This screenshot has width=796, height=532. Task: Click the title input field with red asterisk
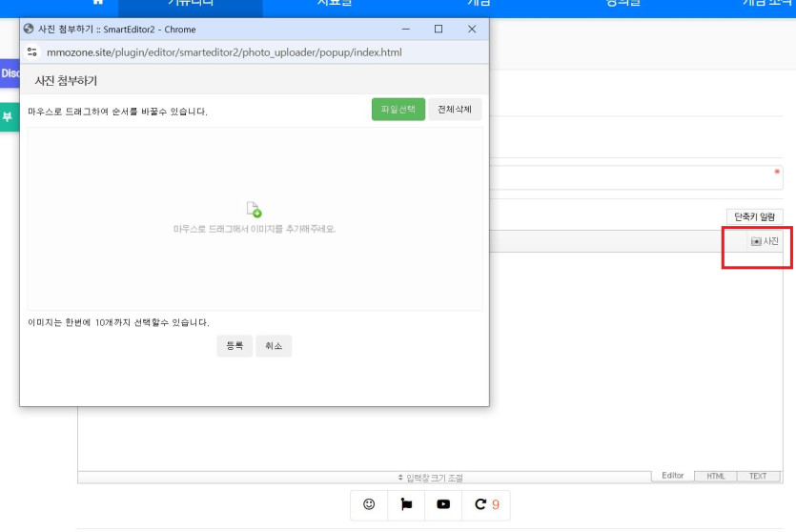pyautogui.click(x=634, y=177)
